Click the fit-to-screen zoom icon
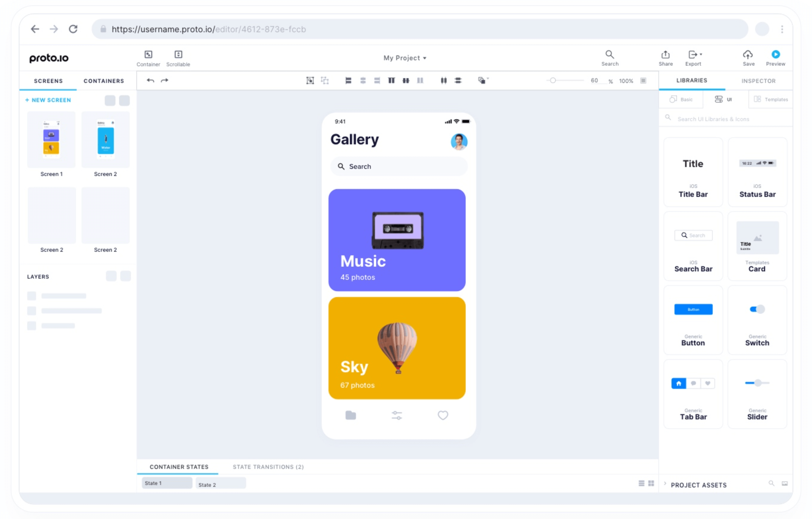 (643, 81)
